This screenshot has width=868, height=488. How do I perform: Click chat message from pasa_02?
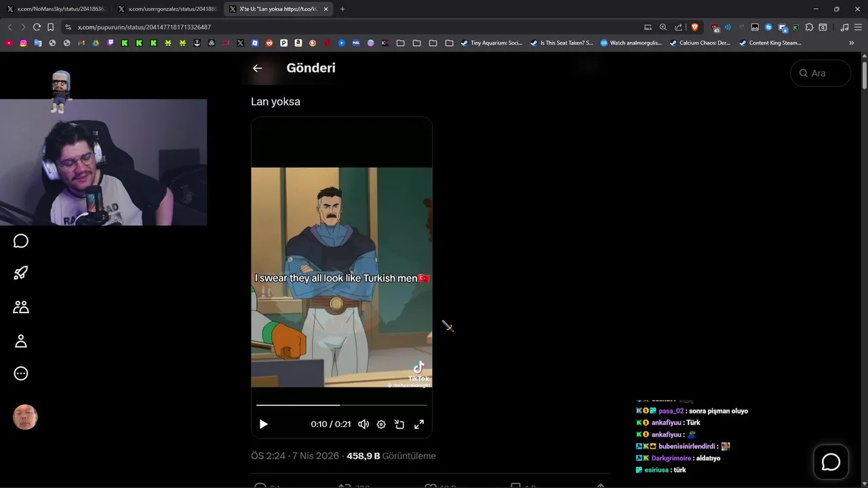[x=692, y=411]
